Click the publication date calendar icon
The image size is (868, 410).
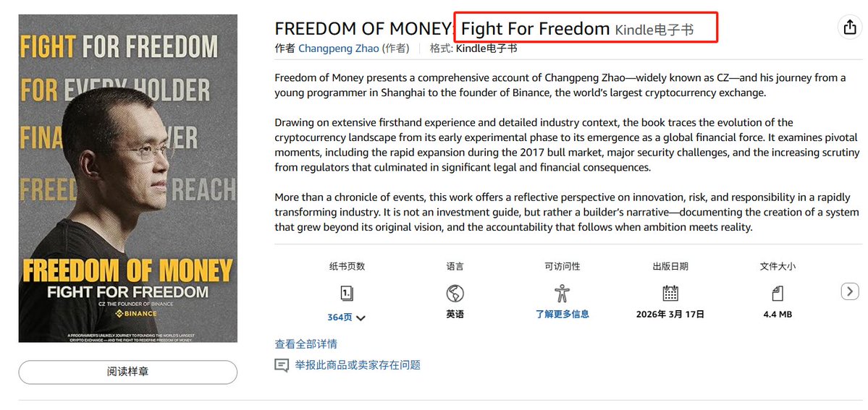[x=670, y=293]
